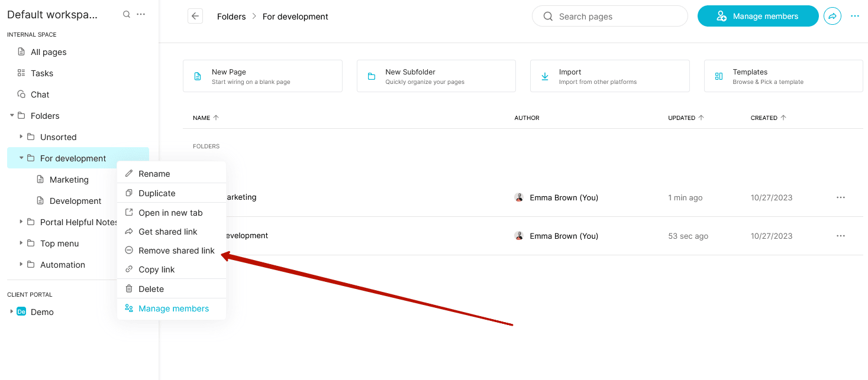Open the Development page row in the table
Image resolution: width=868 pixels, height=380 pixels.
tap(523, 236)
